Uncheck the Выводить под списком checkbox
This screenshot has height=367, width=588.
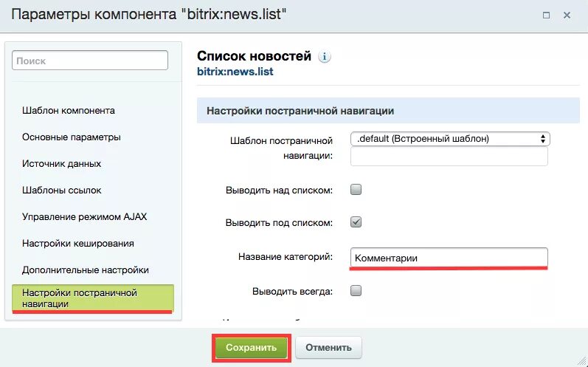pyautogui.click(x=356, y=222)
